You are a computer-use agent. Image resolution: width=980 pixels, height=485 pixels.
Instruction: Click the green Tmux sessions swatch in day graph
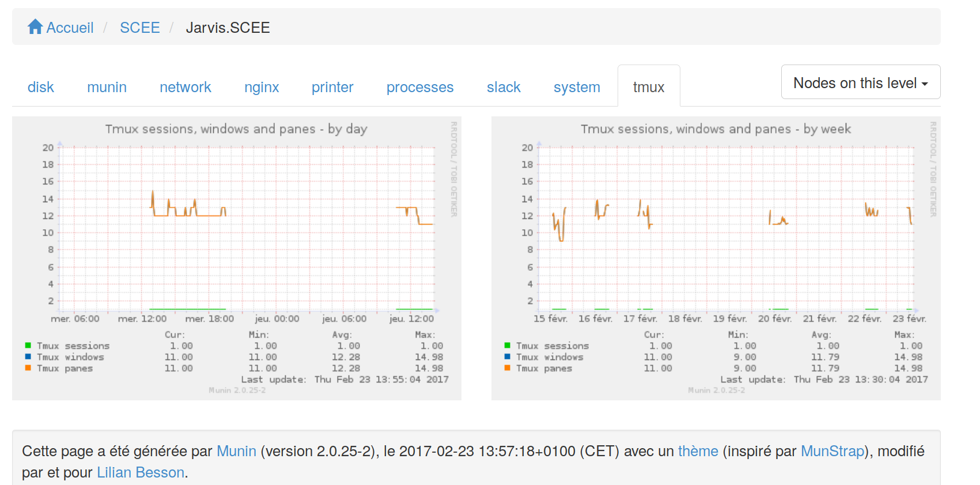click(x=28, y=346)
